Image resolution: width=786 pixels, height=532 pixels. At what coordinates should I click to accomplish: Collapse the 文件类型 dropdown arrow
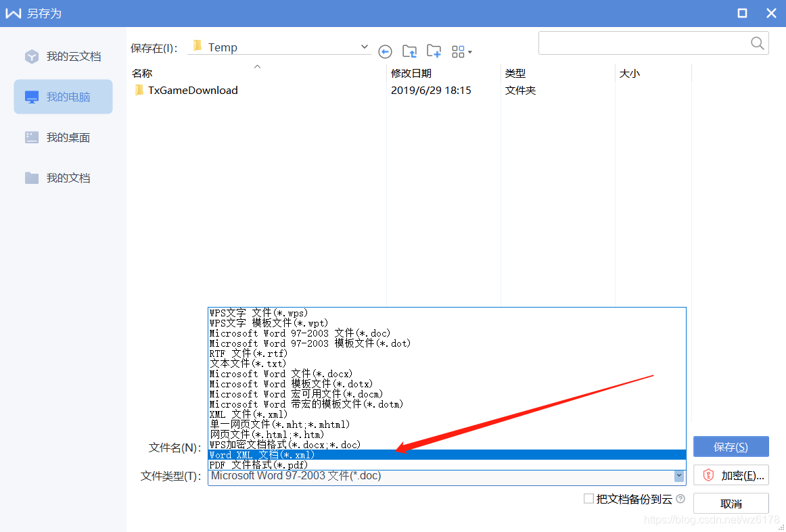click(x=679, y=476)
